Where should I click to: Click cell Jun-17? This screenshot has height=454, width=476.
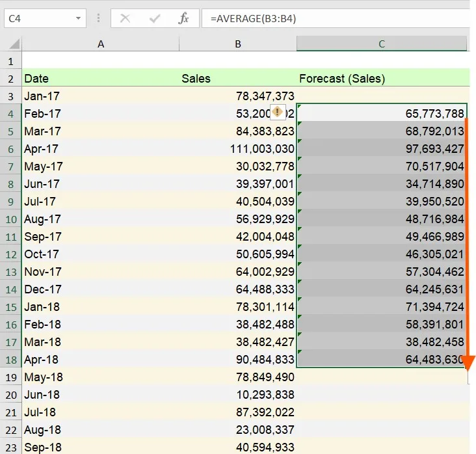click(x=101, y=184)
